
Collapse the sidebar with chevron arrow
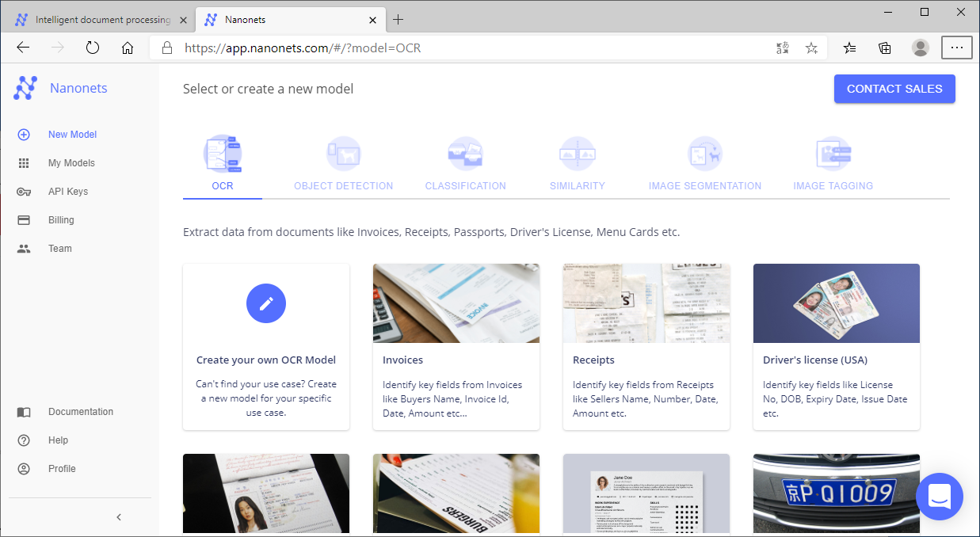[x=119, y=517]
